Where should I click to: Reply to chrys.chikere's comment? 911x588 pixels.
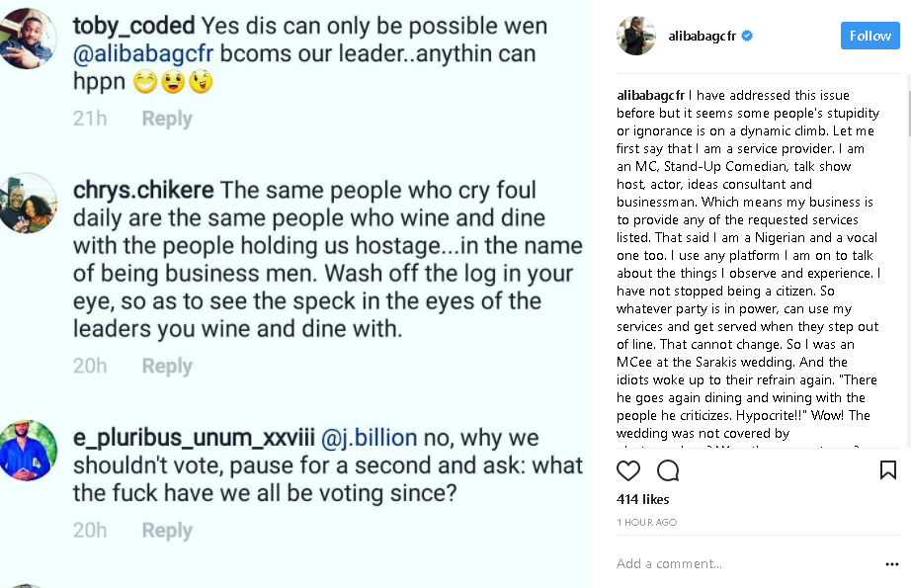coord(167,366)
